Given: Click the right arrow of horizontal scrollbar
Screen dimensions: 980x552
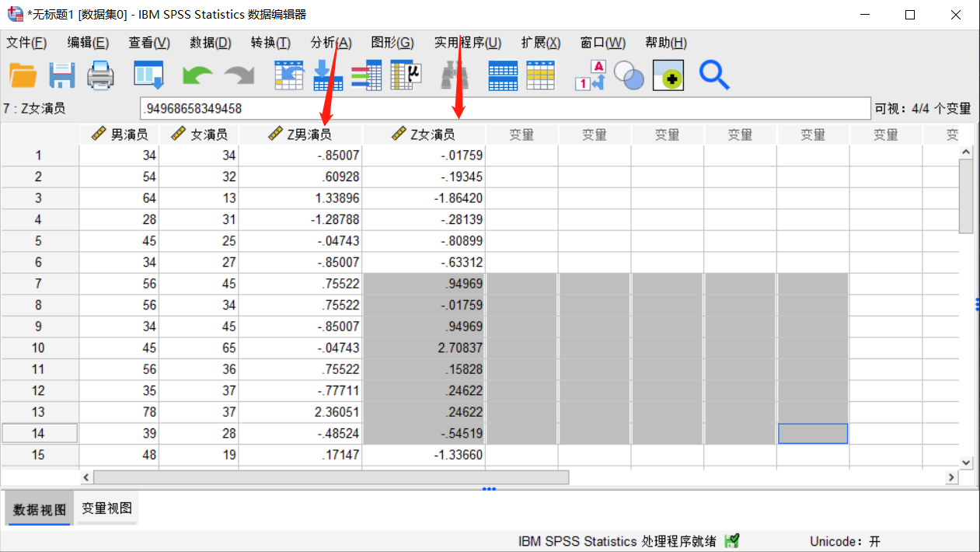Looking at the screenshot, I should pos(951,477).
